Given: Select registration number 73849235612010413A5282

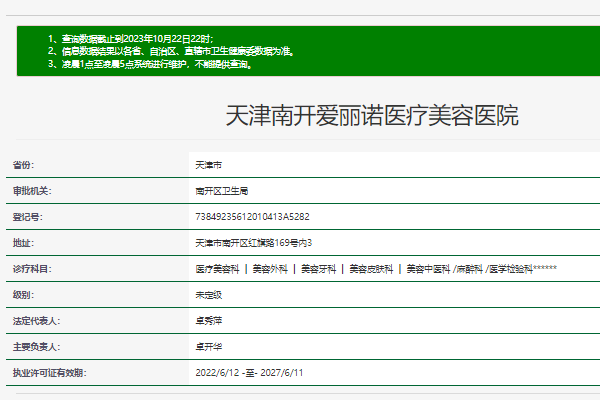Looking at the screenshot, I should [x=252, y=217].
